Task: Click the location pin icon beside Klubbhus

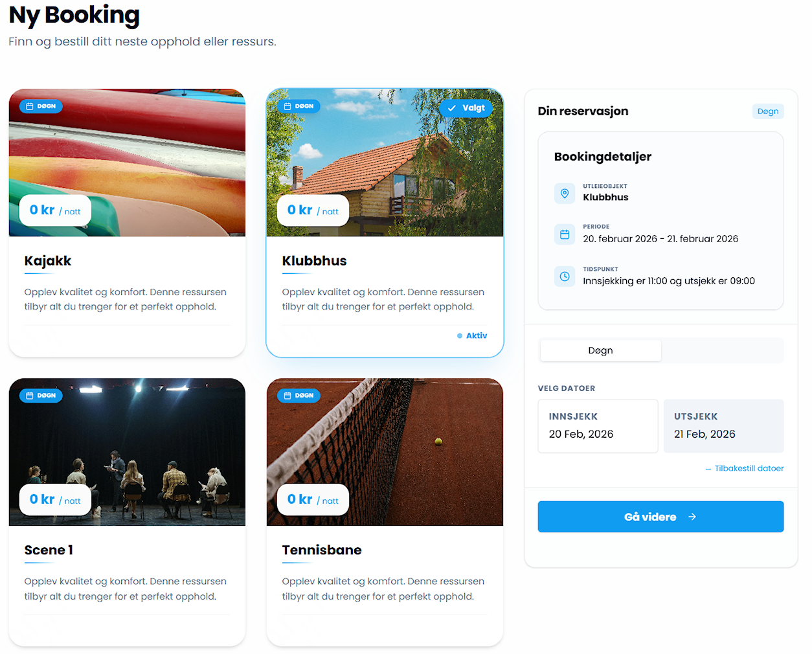Action: [565, 194]
